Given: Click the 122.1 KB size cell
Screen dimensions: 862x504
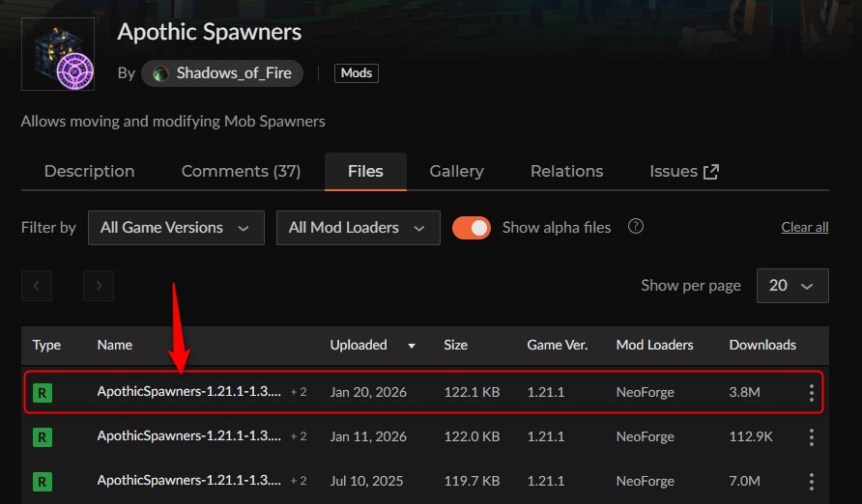Looking at the screenshot, I should [472, 392].
